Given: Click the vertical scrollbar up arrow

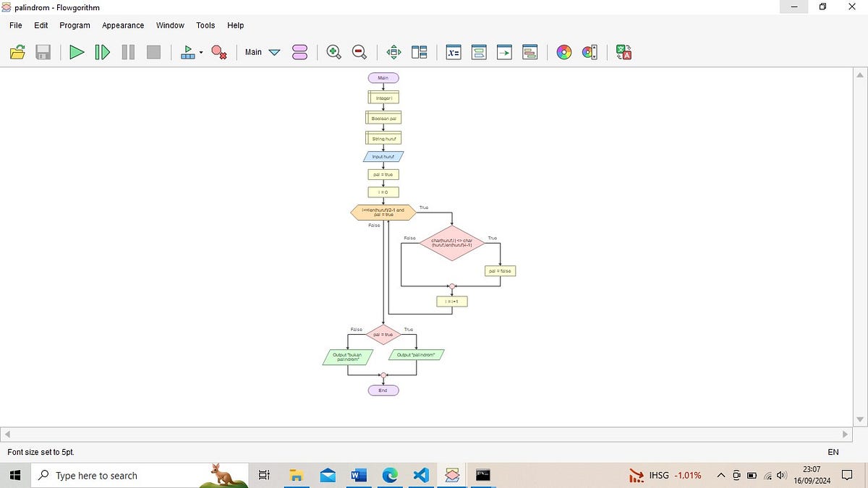Looking at the screenshot, I should [x=860, y=75].
